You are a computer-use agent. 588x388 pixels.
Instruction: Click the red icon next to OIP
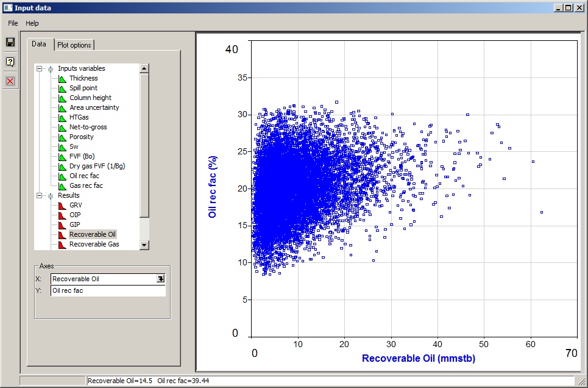click(62, 215)
